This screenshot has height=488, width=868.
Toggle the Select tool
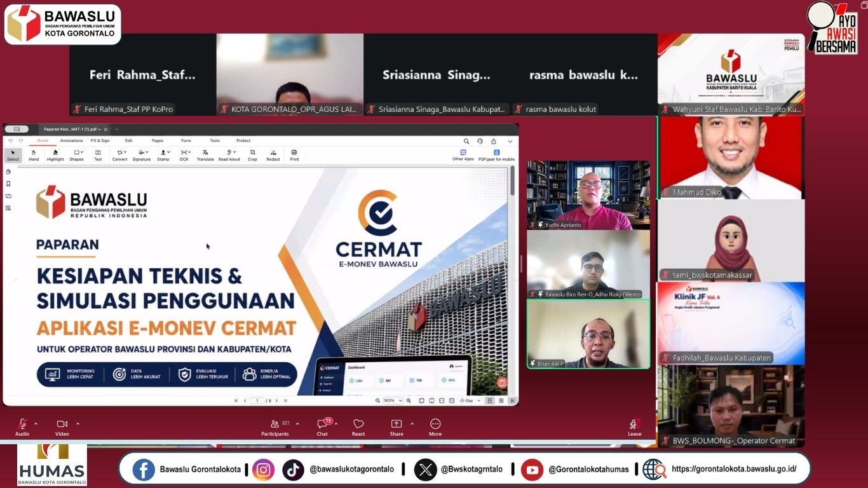tap(13, 155)
